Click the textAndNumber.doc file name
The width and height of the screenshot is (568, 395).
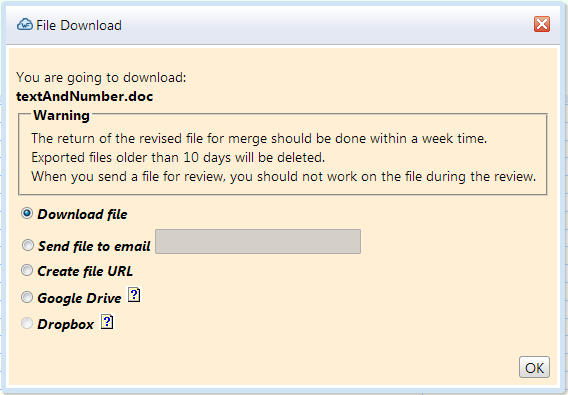pyautogui.click(x=85, y=96)
